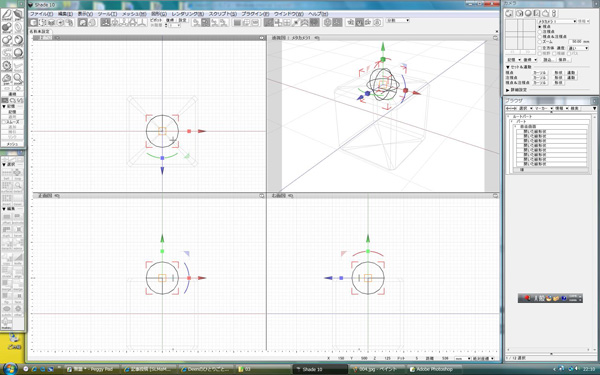Maximize the top view with its corner icon
600x375 pixels.
(262, 38)
